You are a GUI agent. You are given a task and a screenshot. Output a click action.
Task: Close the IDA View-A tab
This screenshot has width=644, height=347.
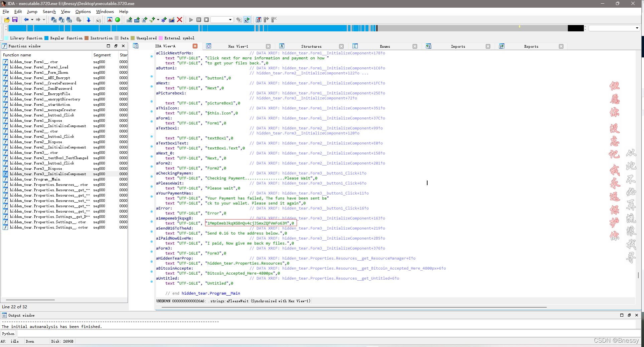(195, 46)
